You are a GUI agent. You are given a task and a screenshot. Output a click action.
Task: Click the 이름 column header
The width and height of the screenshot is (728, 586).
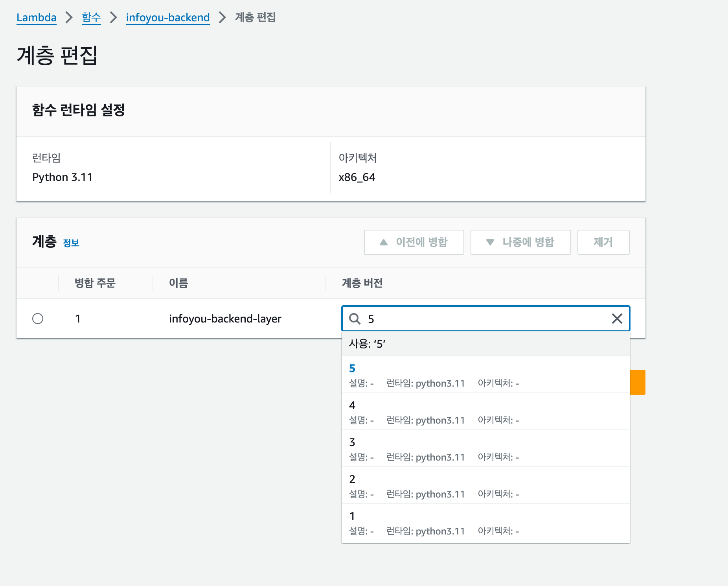tap(178, 283)
